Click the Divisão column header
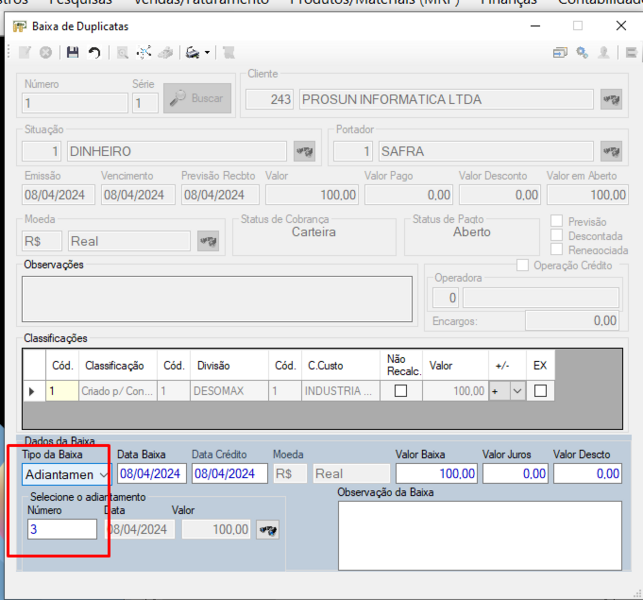This screenshot has height=600, width=643. pyautogui.click(x=229, y=365)
